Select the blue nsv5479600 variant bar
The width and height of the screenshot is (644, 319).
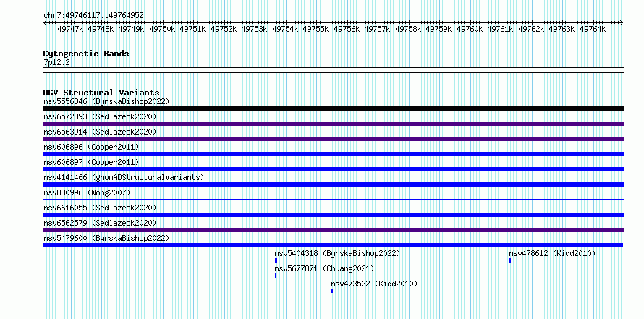pyautogui.click(x=333, y=245)
